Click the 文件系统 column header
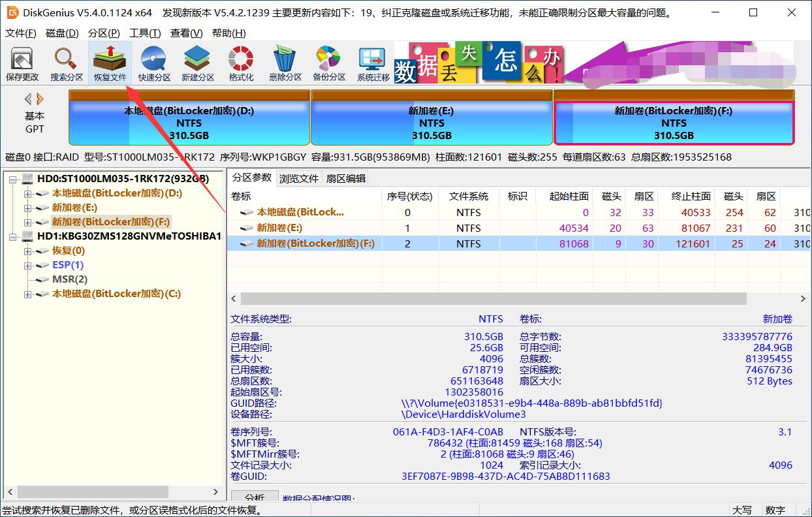Viewport: 812px width, 517px height. pyautogui.click(x=469, y=196)
